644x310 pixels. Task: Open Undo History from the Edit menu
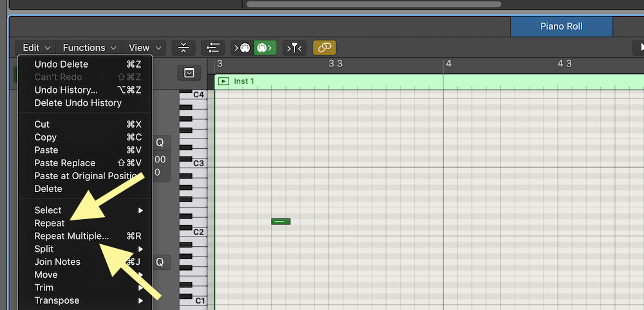point(85,90)
